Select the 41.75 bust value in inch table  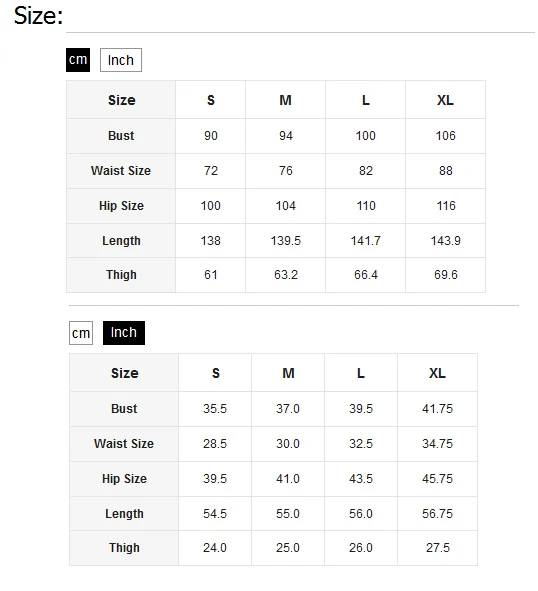pyautogui.click(x=437, y=409)
